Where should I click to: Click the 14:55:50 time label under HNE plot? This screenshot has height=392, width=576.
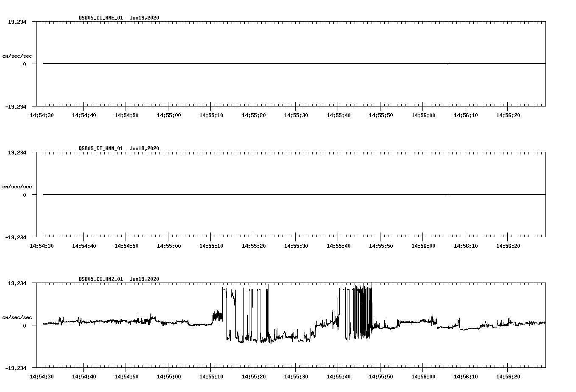(x=381, y=115)
